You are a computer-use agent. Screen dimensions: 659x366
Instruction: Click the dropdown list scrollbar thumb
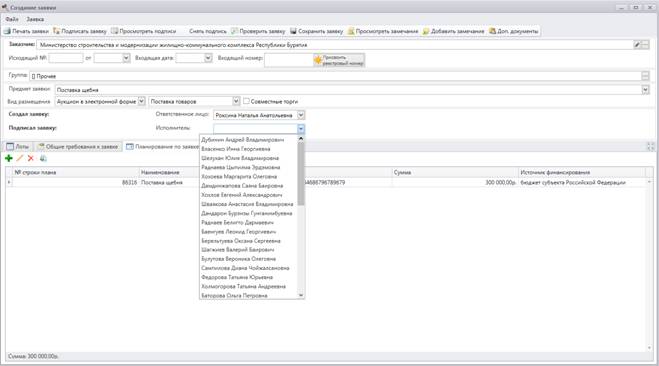pos(301,174)
